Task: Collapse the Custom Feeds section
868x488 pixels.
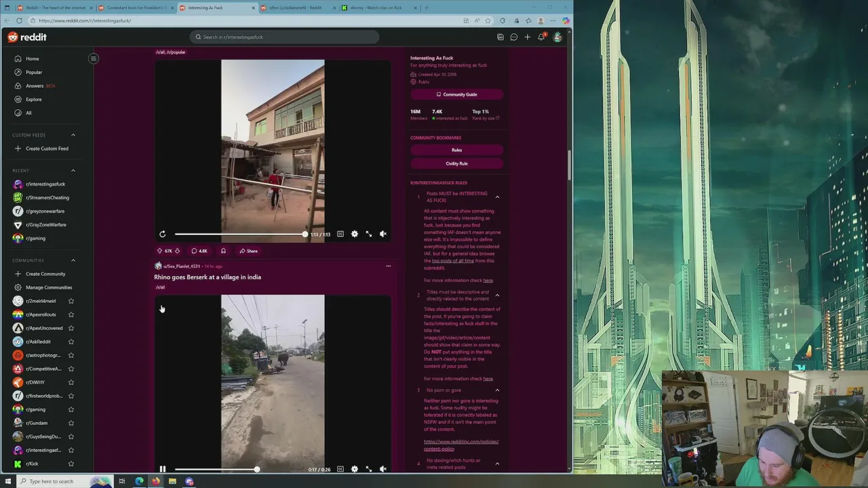Action: (73, 135)
